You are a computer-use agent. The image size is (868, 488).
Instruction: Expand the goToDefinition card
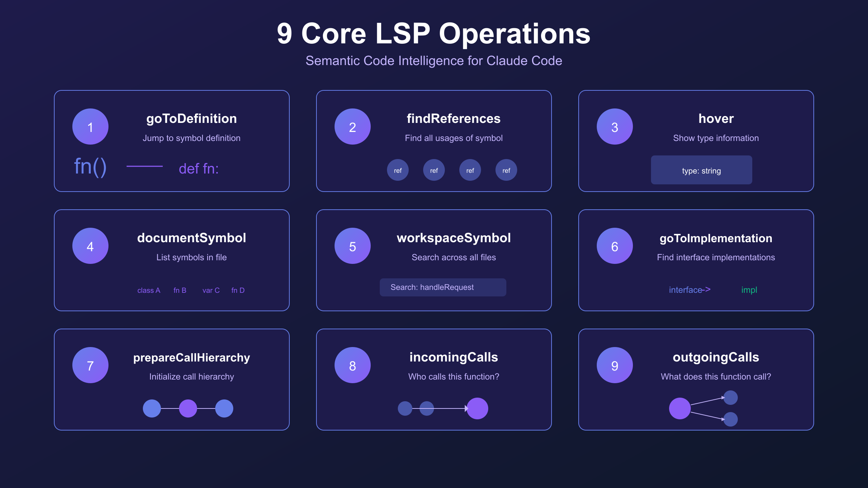pyautogui.click(x=171, y=141)
